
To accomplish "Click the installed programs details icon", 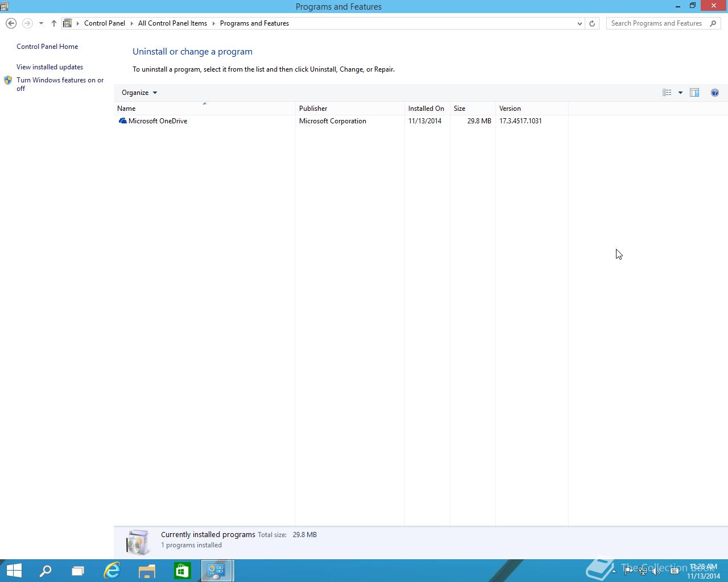I will pyautogui.click(x=138, y=542).
